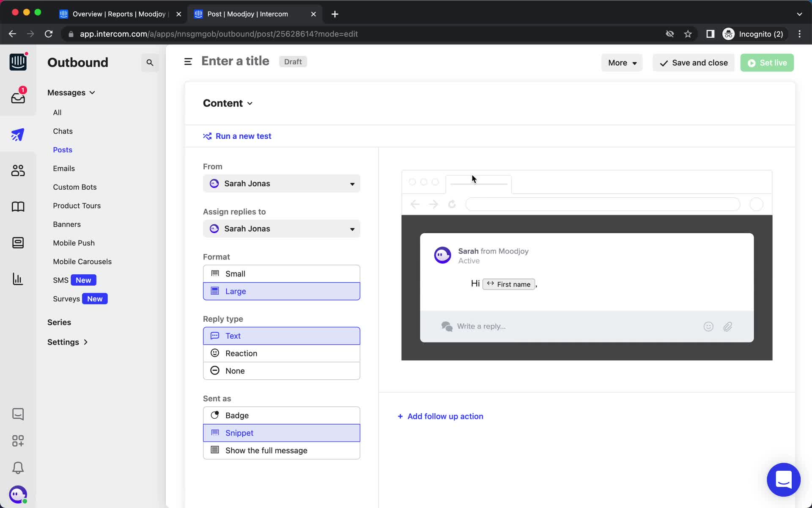This screenshot has height=508, width=812.
Task: Go to Banners in sidebar
Action: 67,224
